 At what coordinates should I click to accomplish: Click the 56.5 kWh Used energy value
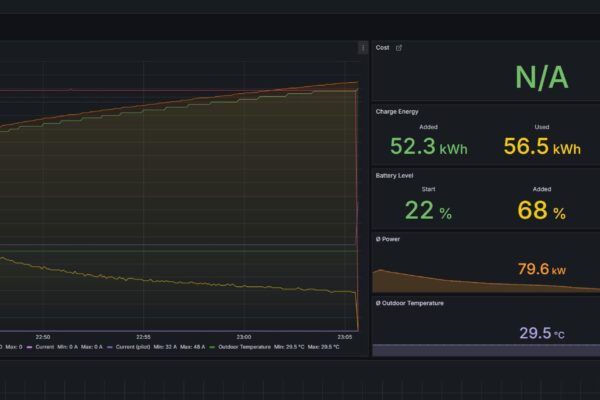coord(541,148)
